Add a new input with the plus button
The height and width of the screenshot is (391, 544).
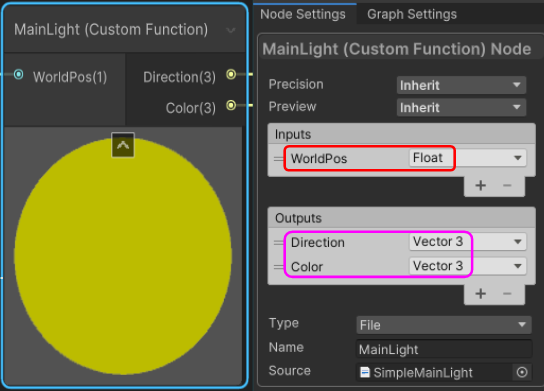(x=481, y=186)
